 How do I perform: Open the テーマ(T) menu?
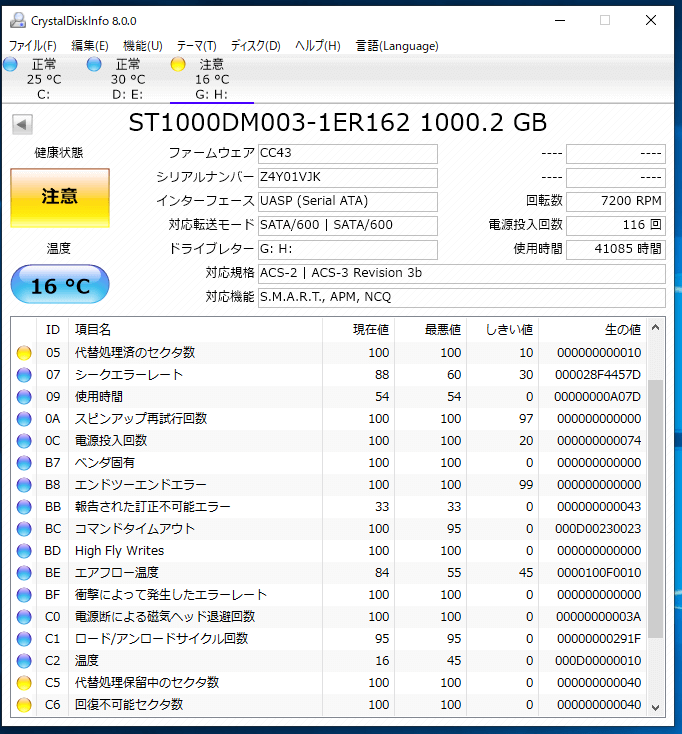pos(196,46)
